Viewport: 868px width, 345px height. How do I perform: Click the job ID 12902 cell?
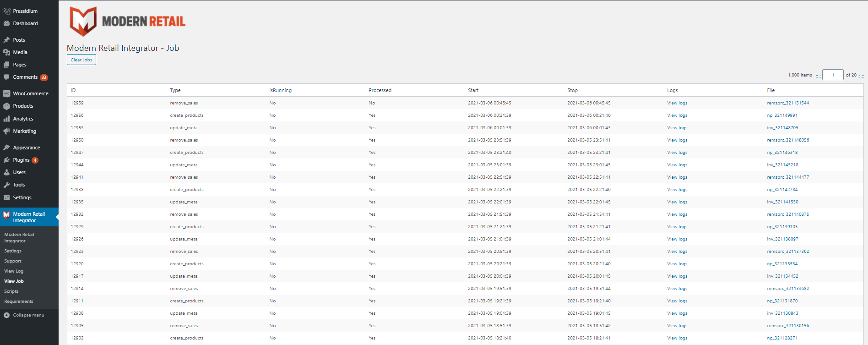(77, 338)
